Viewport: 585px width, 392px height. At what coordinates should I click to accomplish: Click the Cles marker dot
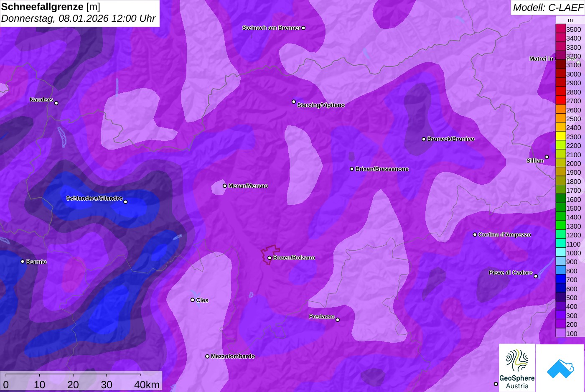click(193, 300)
